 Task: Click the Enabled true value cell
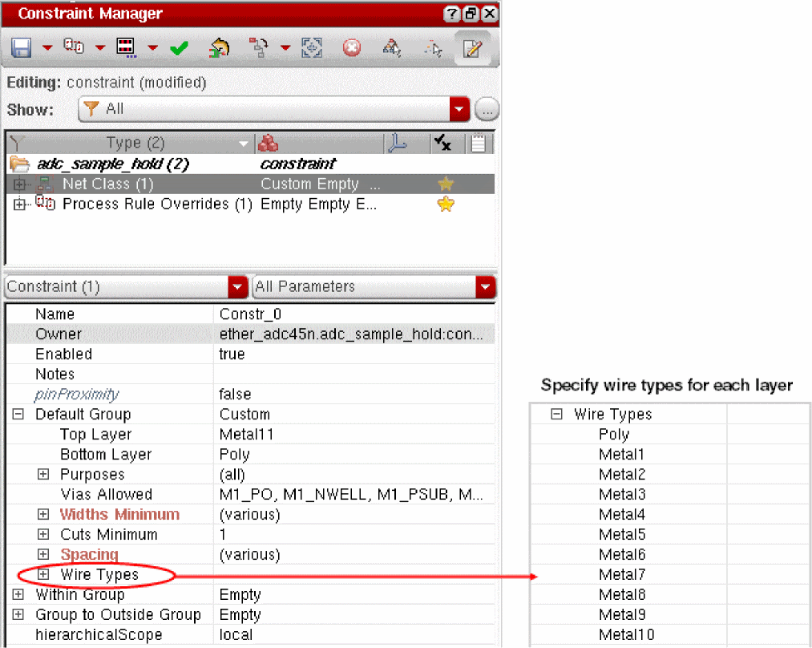pos(354,354)
